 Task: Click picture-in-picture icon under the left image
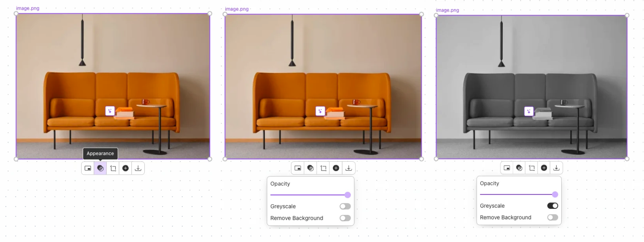tap(88, 168)
